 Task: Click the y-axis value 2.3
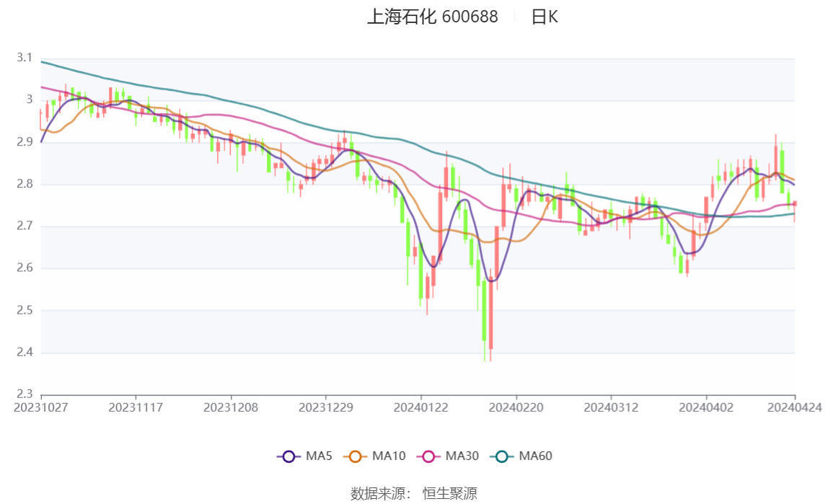click(x=25, y=394)
